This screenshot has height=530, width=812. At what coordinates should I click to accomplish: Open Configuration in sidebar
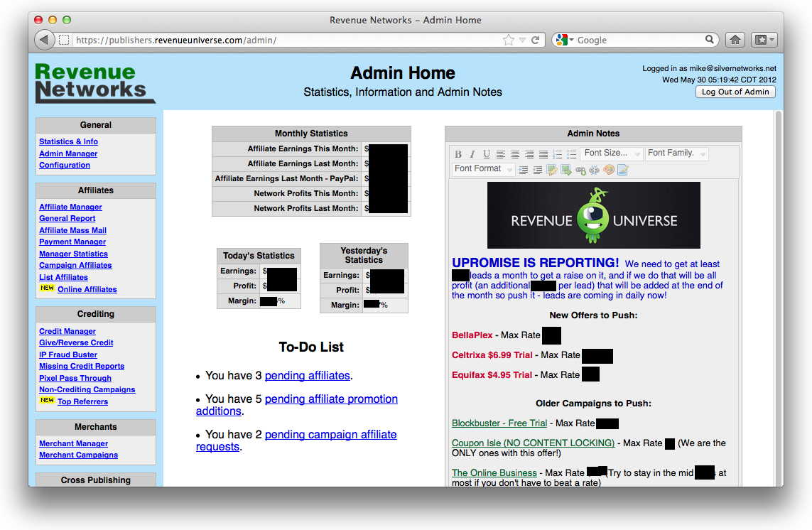(65, 166)
